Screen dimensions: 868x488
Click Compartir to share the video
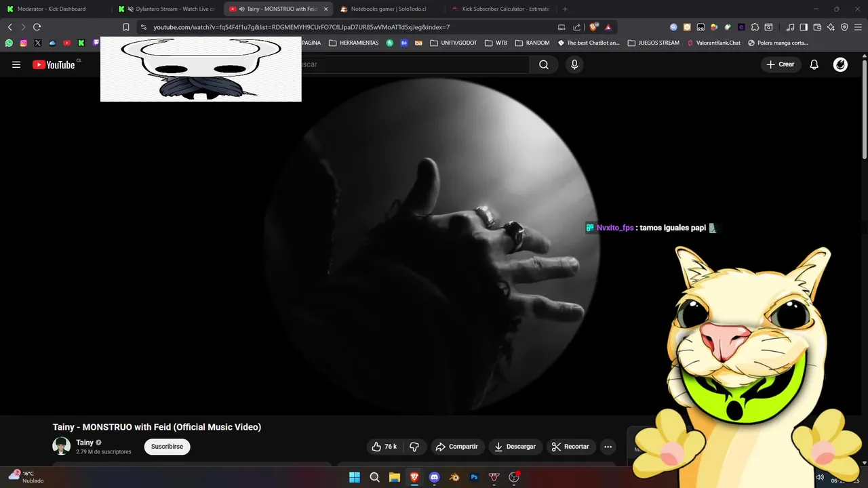457,447
